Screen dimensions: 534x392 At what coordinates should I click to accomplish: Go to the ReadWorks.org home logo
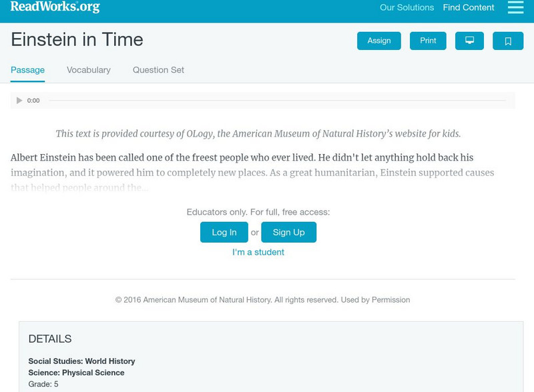[x=55, y=7]
